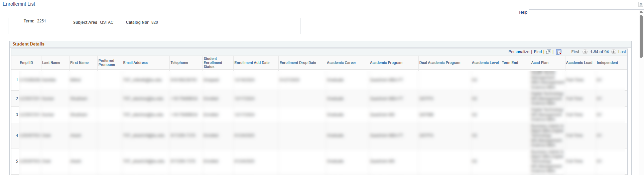
Task: Sort by the Acad Plan column
Action: pos(540,63)
